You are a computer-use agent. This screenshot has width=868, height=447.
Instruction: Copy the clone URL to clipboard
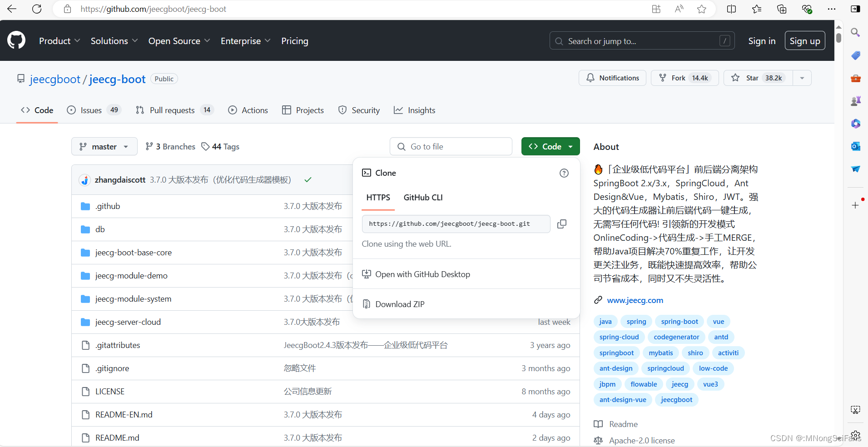pyautogui.click(x=562, y=224)
